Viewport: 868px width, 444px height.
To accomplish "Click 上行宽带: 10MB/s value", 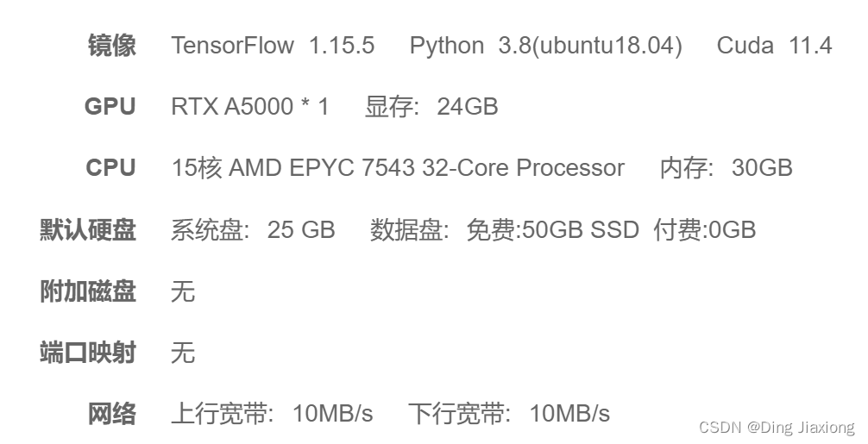I will [x=273, y=414].
